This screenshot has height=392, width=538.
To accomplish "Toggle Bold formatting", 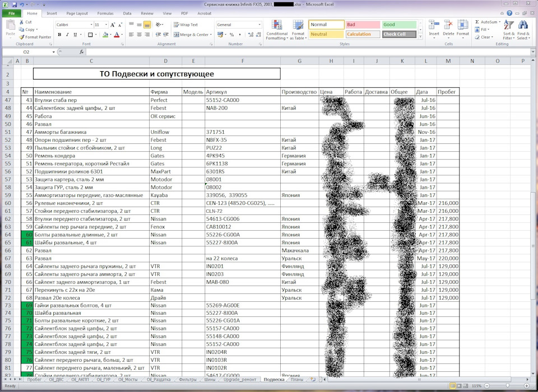I will click(59, 35).
